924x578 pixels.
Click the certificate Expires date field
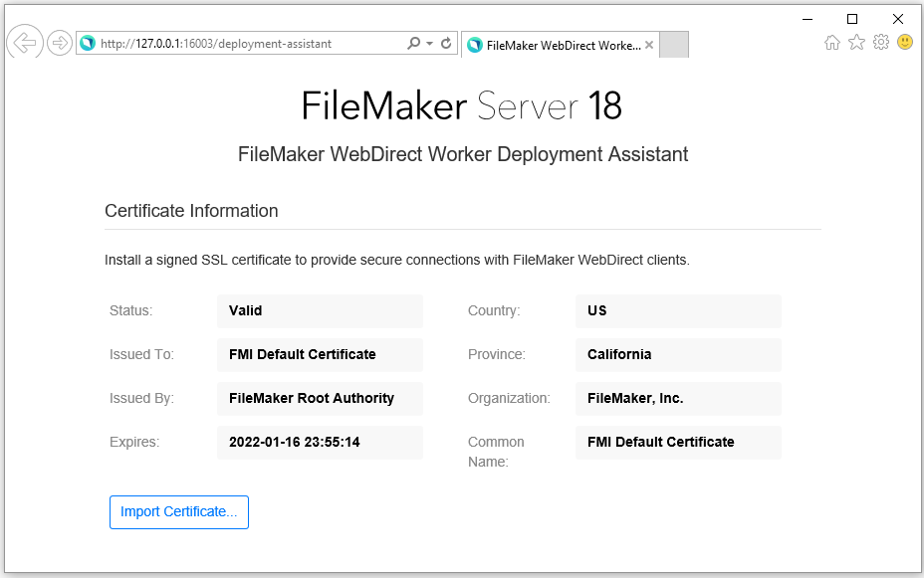point(320,442)
